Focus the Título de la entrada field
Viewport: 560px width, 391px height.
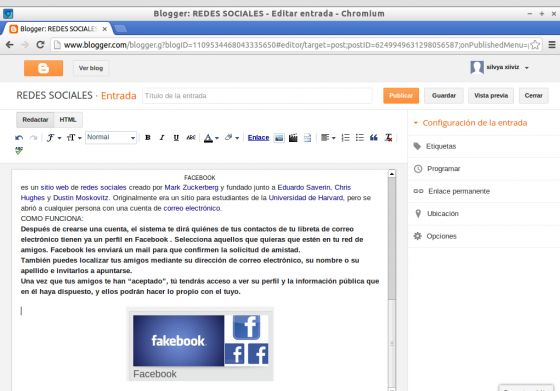click(x=257, y=96)
